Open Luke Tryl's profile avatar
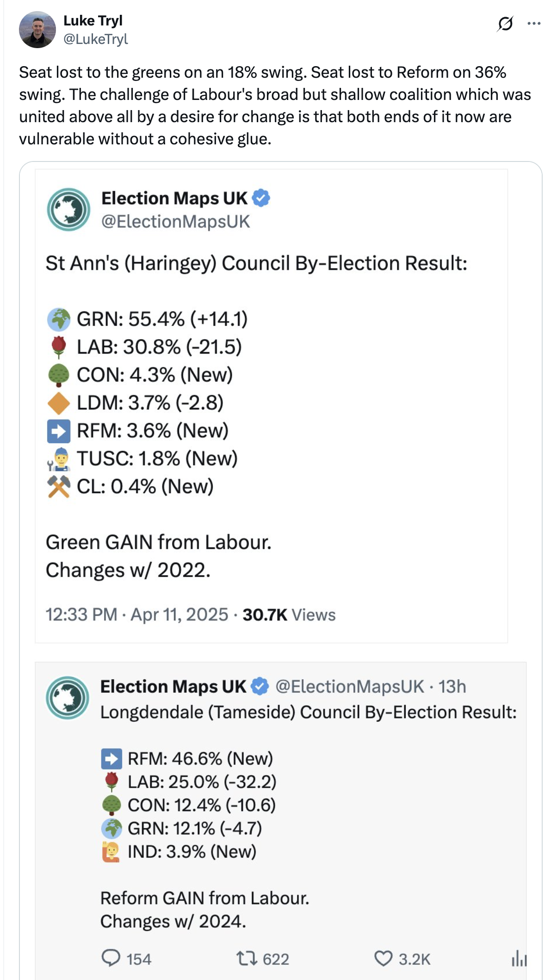The image size is (557, 980). 37,30
